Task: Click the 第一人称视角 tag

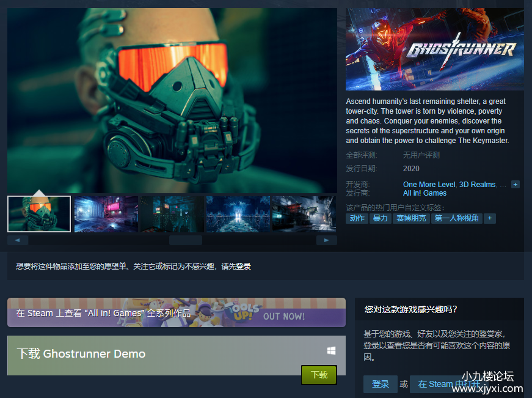Action: [457, 218]
